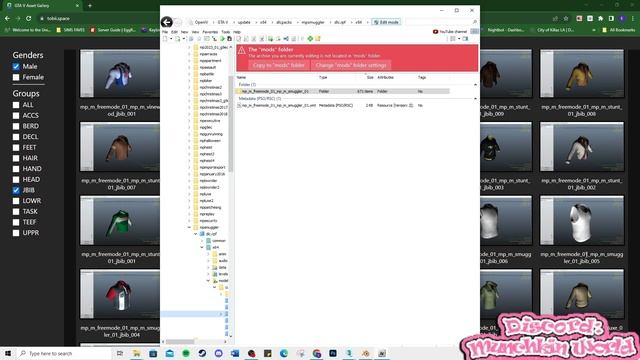Image resolution: width=640 pixels, height=360 pixels.
Task: Click the Edit mode button in OpenIV
Action: [x=386, y=22]
